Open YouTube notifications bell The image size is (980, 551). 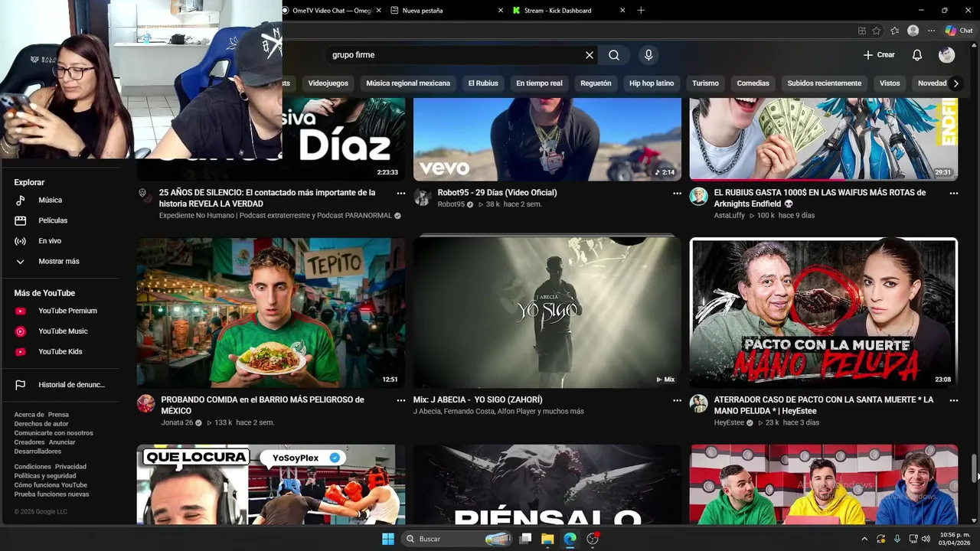pos(917,55)
